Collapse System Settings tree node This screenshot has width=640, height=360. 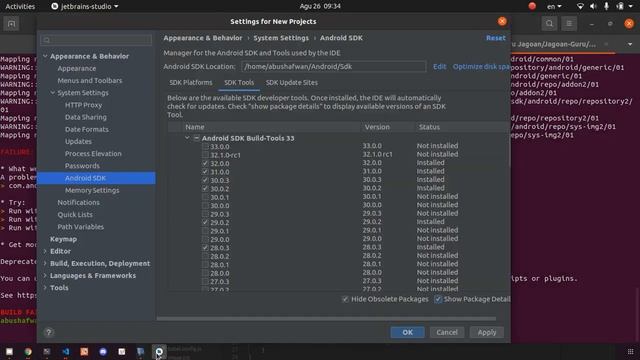pos(53,93)
